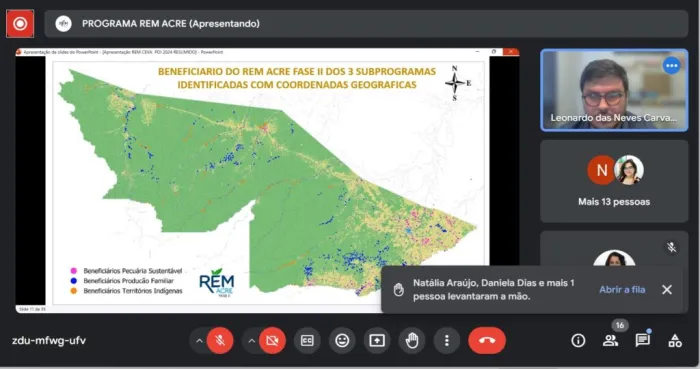Click the participant count badge 16
This screenshot has height=369, width=700.
(x=620, y=325)
